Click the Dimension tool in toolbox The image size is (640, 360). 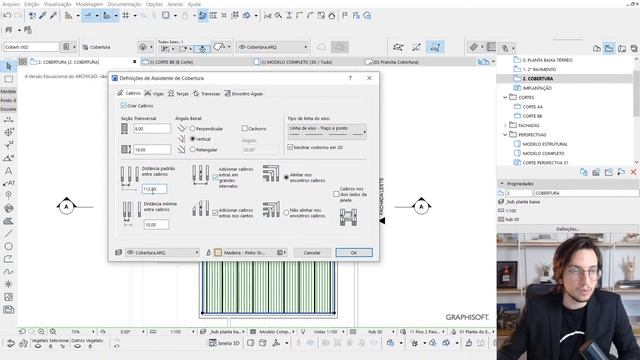(x=8, y=120)
